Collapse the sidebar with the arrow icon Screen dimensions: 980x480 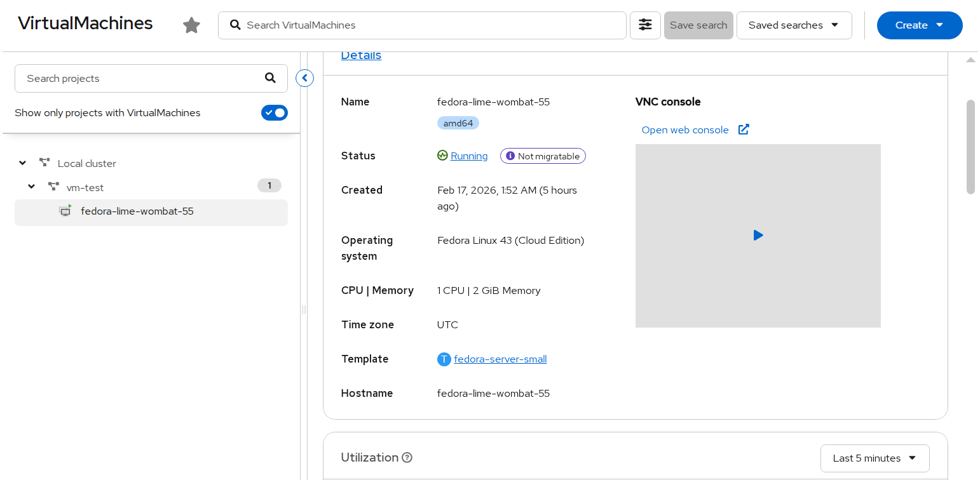pos(305,78)
